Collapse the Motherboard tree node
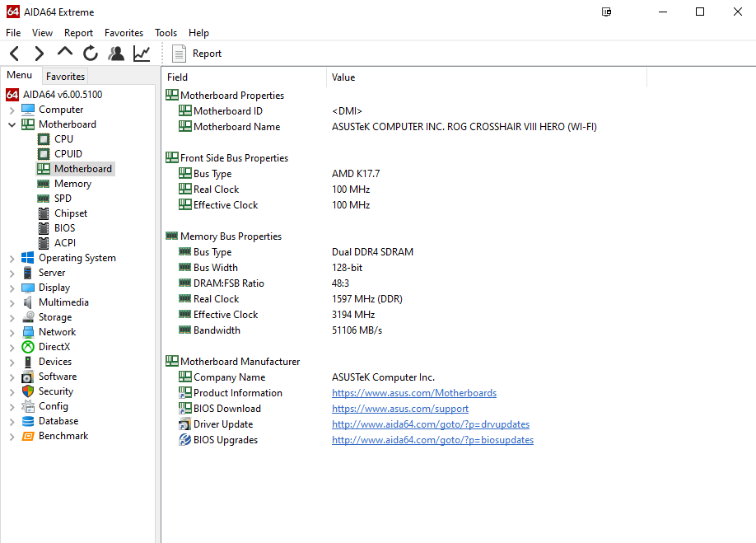This screenshot has height=543, width=756. coord(12,125)
